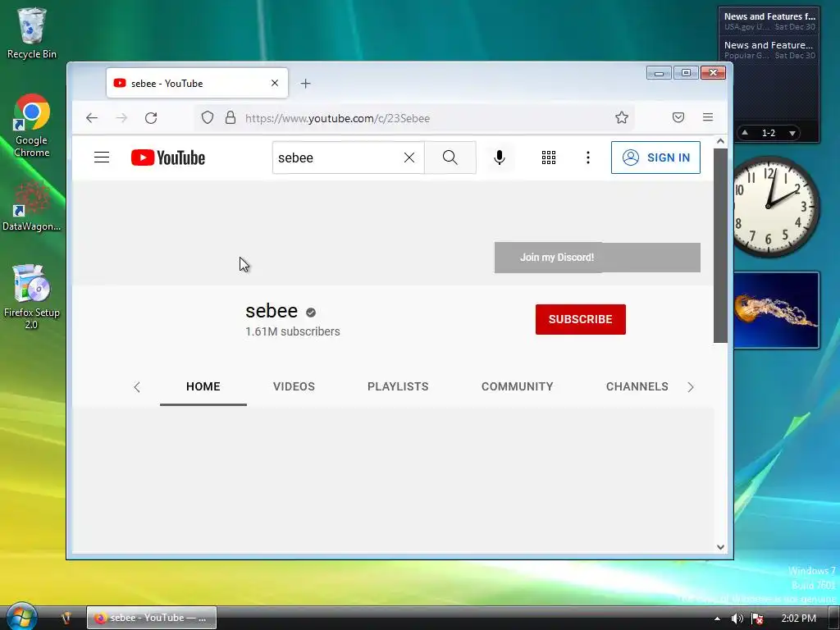The image size is (840, 630).
Task: Click the Firefox taskbar button
Action: (152, 618)
